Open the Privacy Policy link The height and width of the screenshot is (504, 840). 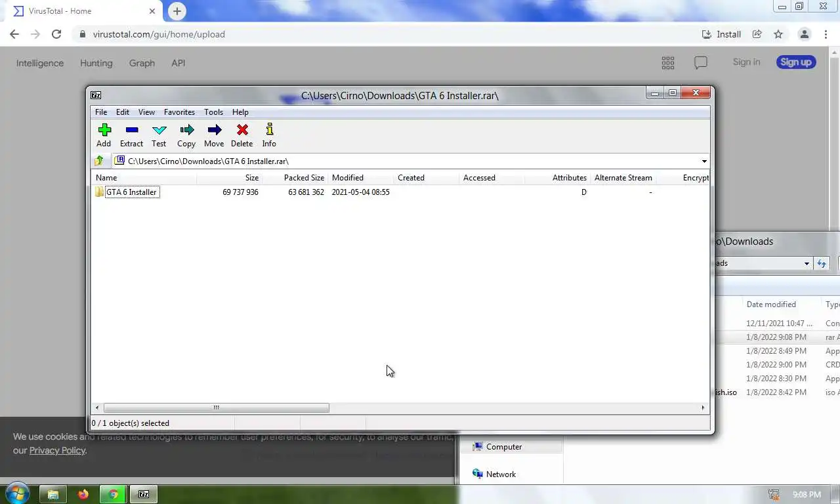tap(58, 450)
